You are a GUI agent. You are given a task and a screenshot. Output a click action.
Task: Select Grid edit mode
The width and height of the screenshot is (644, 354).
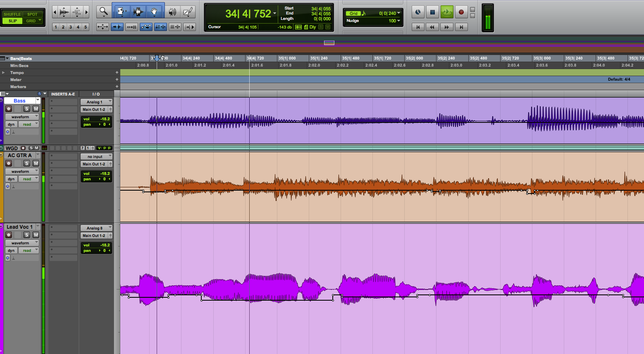tap(33, 21)
